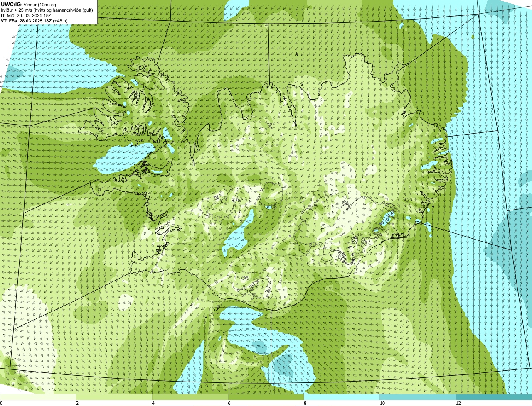Click the scale label "2"
The image size is (532, 406).
coord(77,403)
